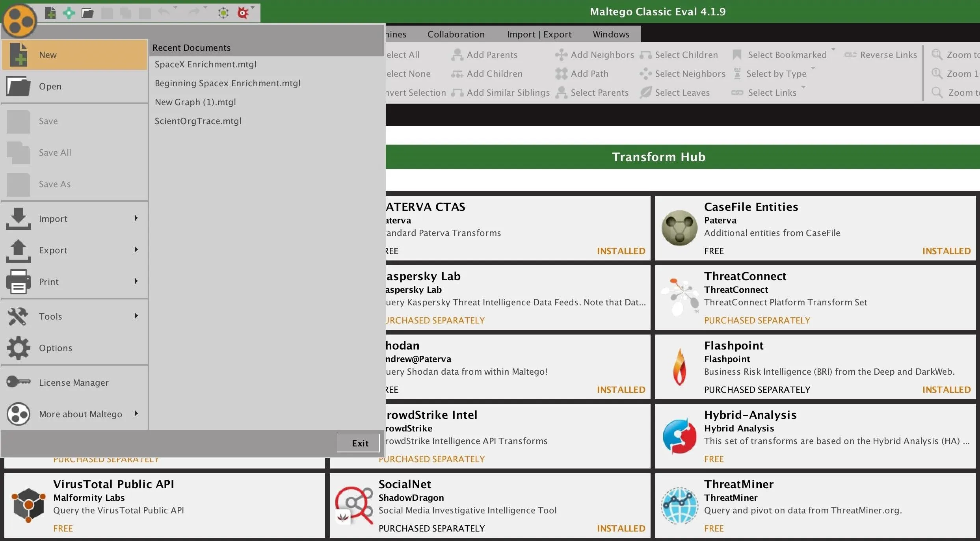
Task: Click Select Parents in the ribbon
Action: 592,93
